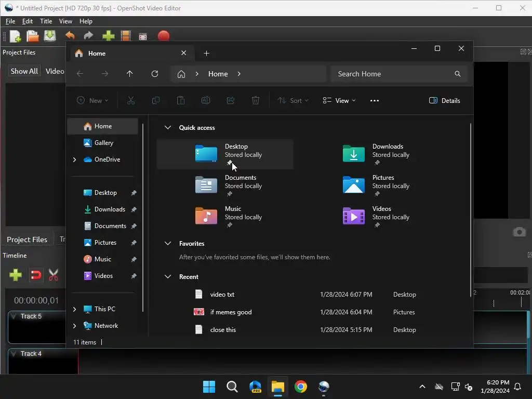Add a new Explorer tab with plus
This screenshot has width=532, height=399.
pyautogui.click(x=206, y=54)
